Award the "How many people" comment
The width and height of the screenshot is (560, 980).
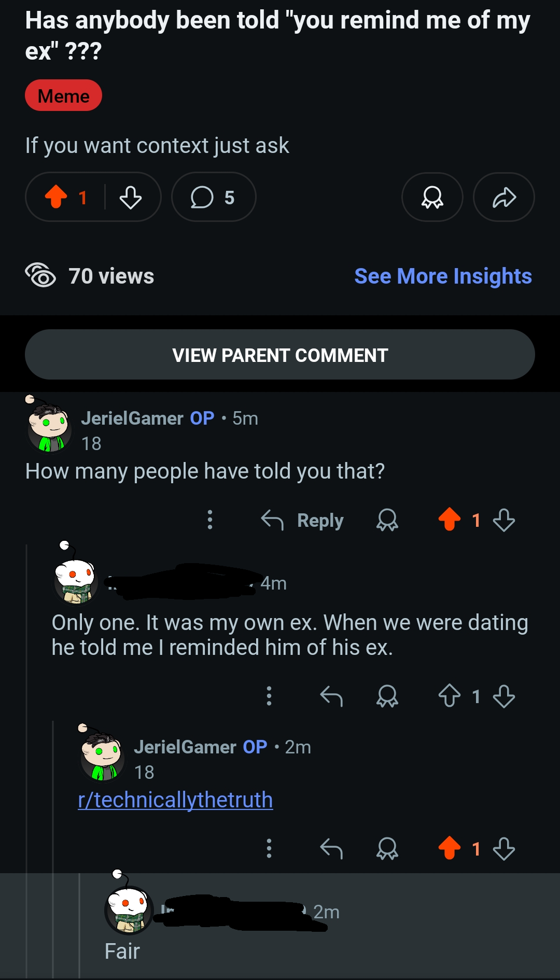pos(387,520)
